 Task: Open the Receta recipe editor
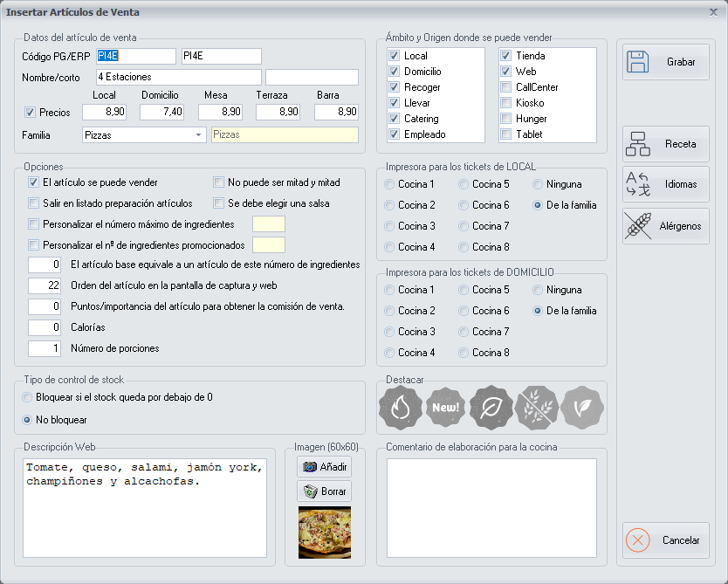(665, 145)
